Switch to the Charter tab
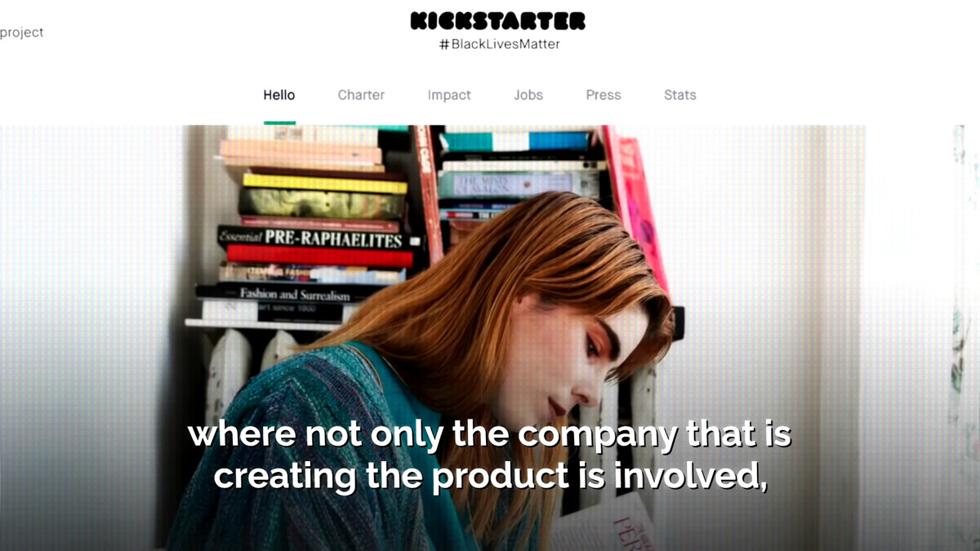Screen dimensions: 980x551 pyautogui.click(x=361, y=95)
